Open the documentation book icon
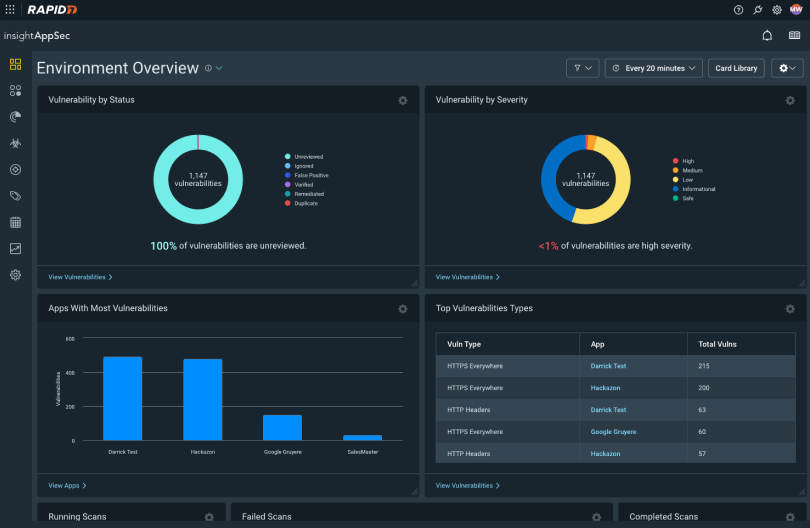The width and height of the screenshot is (810, 528). coord(794,36)
